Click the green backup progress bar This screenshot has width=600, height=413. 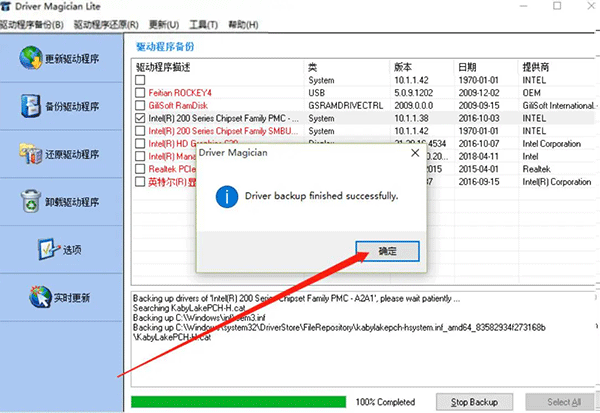[238, 402]
